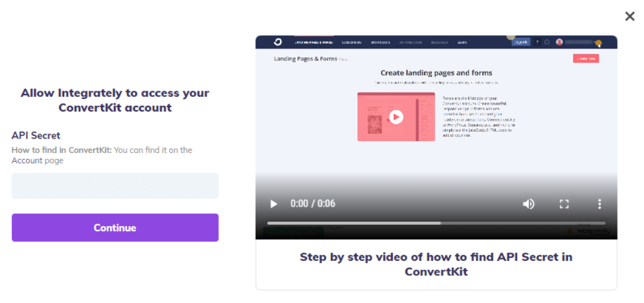The width and height of the screenshot is (644, 303).
Task: Click the video time 0:00 / 0:06 readout
Action: [x=313, y=203]
